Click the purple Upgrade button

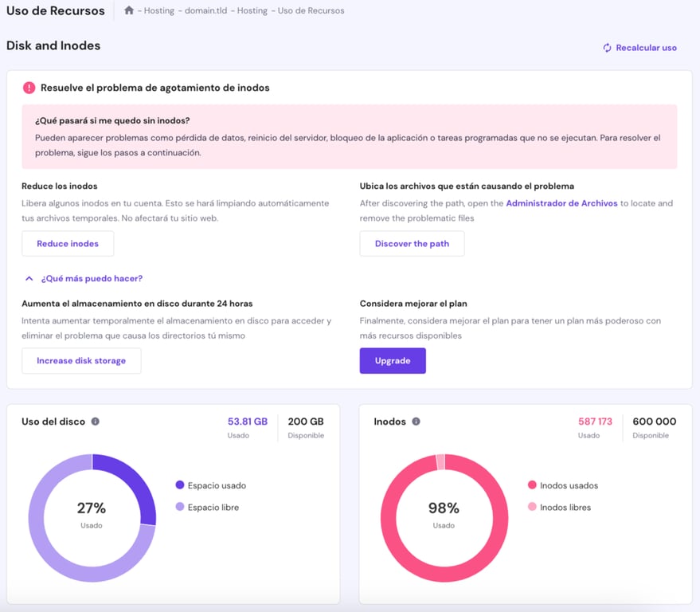(x=393, y=360)
